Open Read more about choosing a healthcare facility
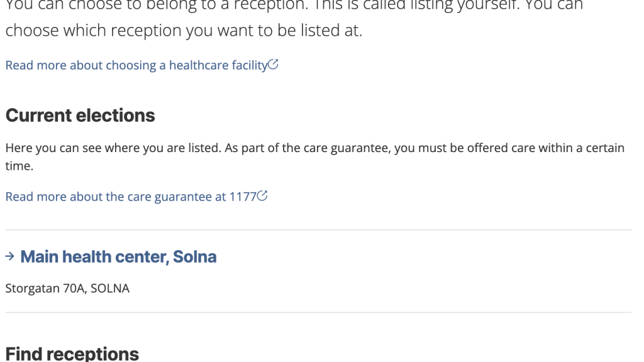 tap(136, 65)
